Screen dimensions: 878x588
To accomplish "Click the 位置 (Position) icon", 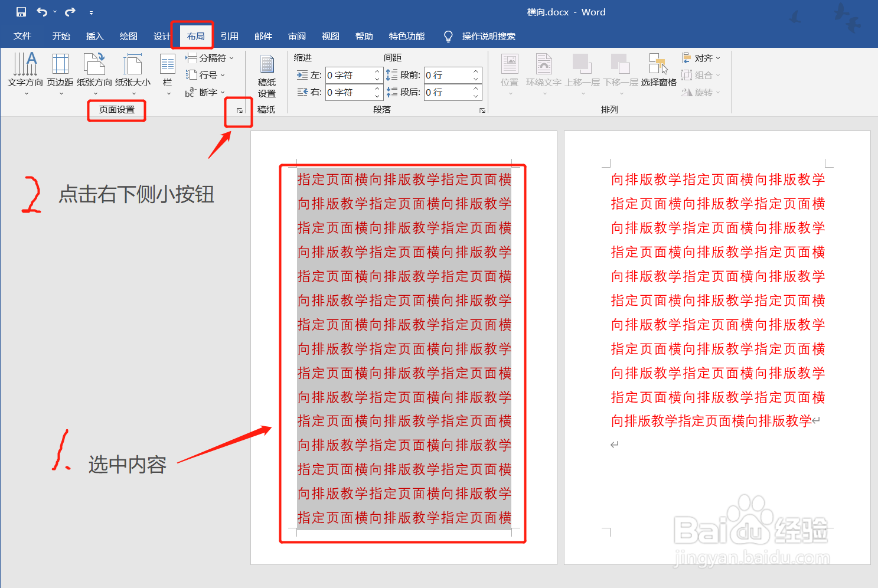I will 509,71.
